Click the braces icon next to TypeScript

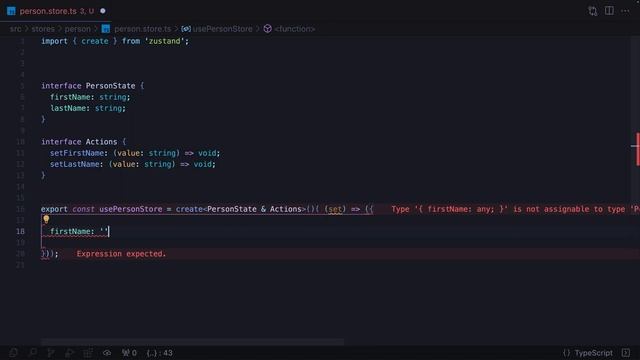(x=567, y=353)
